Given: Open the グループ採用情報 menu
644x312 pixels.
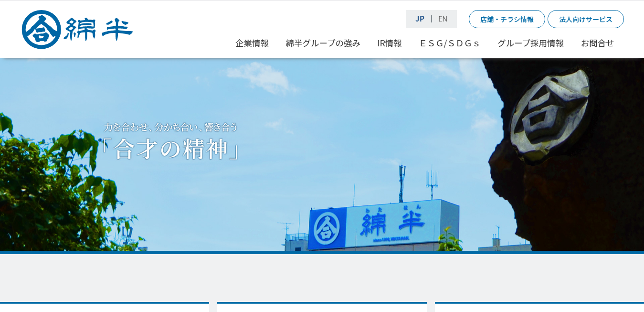Looking at the screenshot, I should coord(530,43).
